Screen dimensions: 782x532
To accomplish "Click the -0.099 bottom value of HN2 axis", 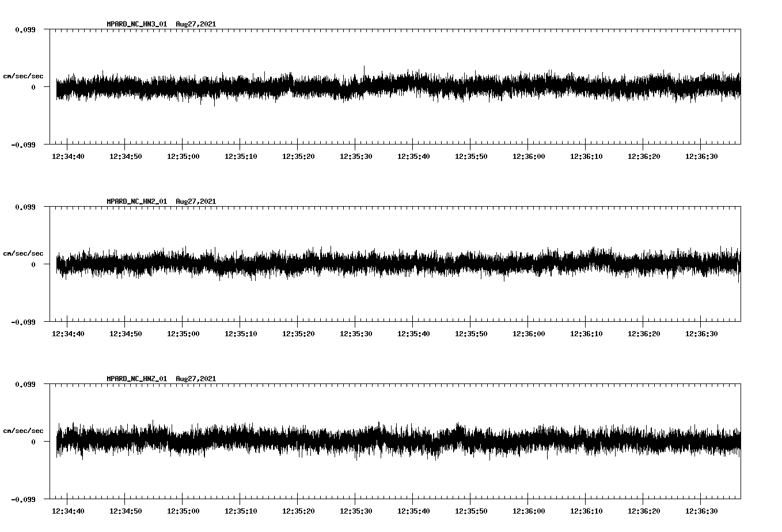I will pos(23,322).
